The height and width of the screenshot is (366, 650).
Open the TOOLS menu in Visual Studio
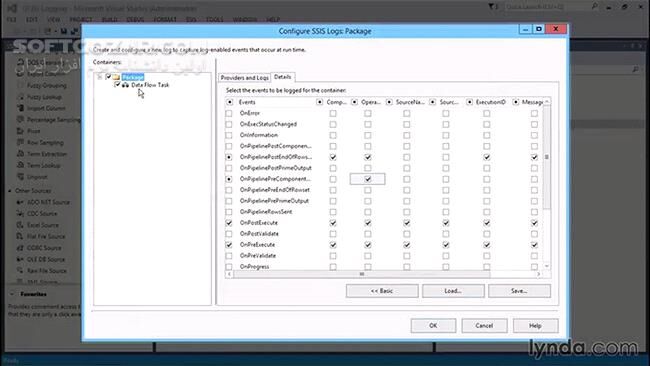[214, 19]
